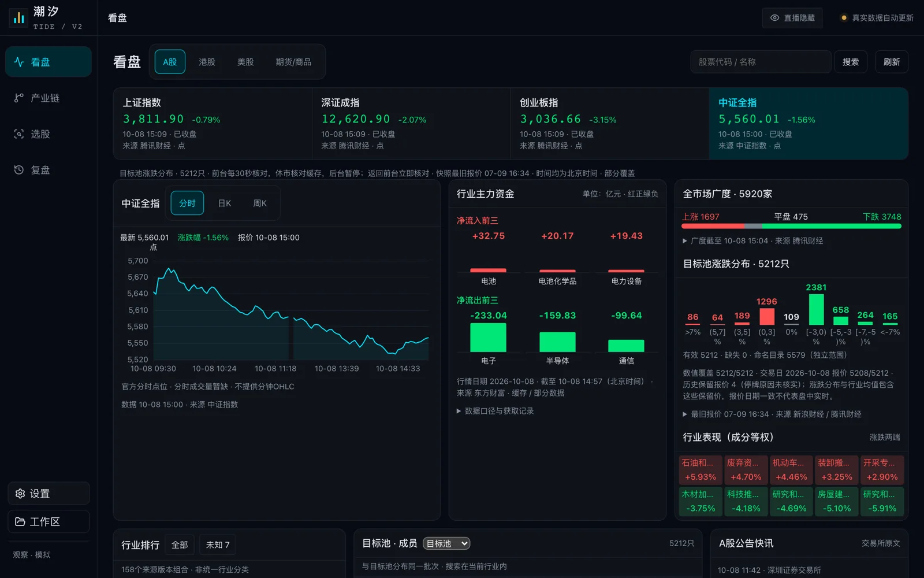The width and height of the screenshot is (924, 578).
Task: Filter industry ranking by 未知 7
Action: pos(218,545)
